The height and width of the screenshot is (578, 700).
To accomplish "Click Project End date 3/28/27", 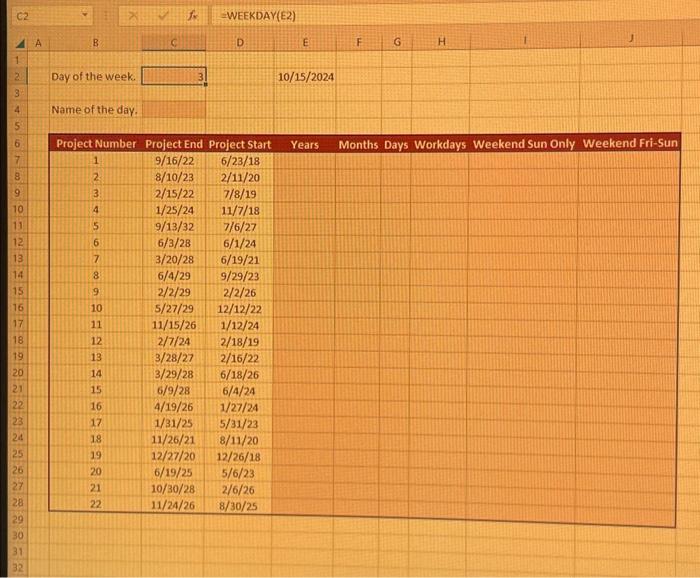I will (x=174, y=358).
